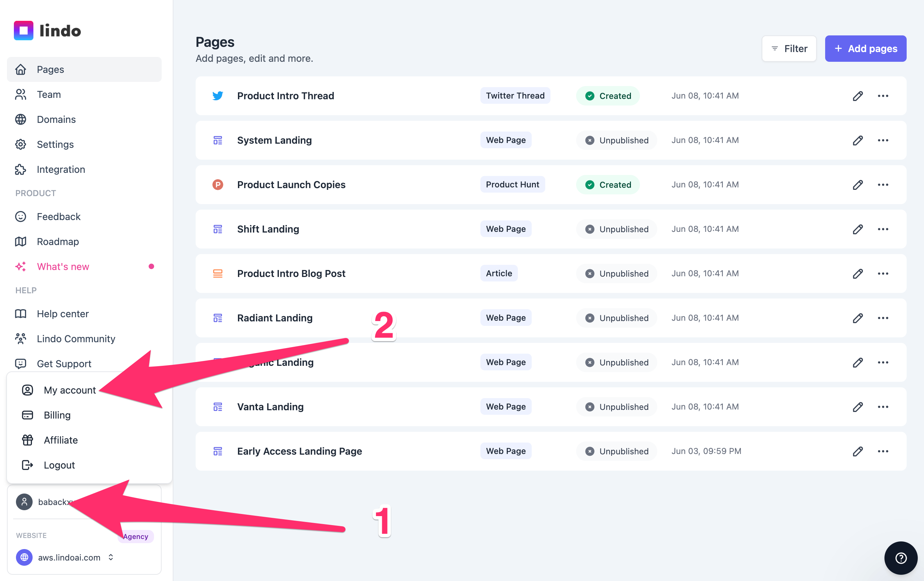
Task: Click Created status on Product Intro Thread
Action: pos(608,96)
